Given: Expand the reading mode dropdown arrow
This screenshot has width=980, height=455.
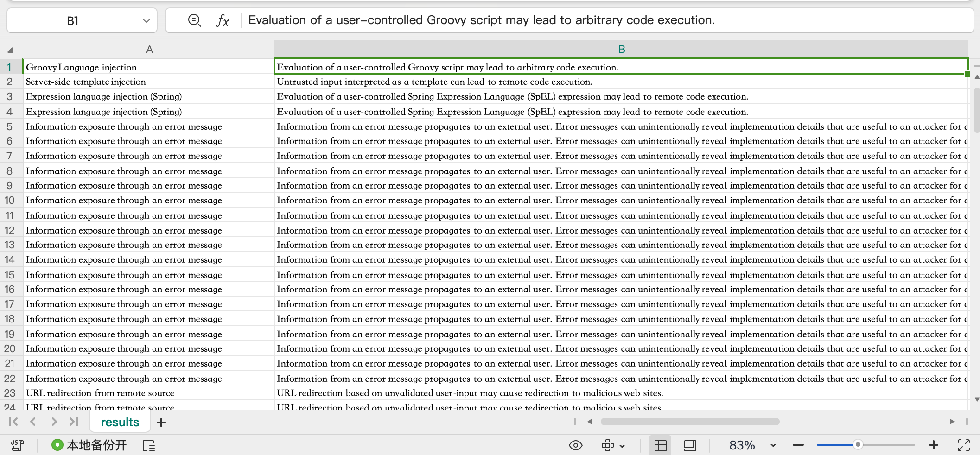Looking at the screenshot, I should pos(622,446).
